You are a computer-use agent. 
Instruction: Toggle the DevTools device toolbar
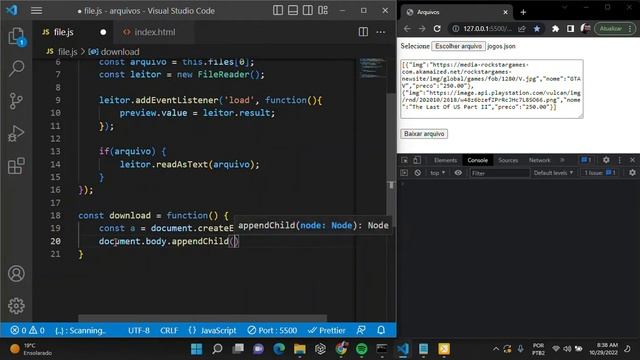pyautogui.click(x=417, y=160)
